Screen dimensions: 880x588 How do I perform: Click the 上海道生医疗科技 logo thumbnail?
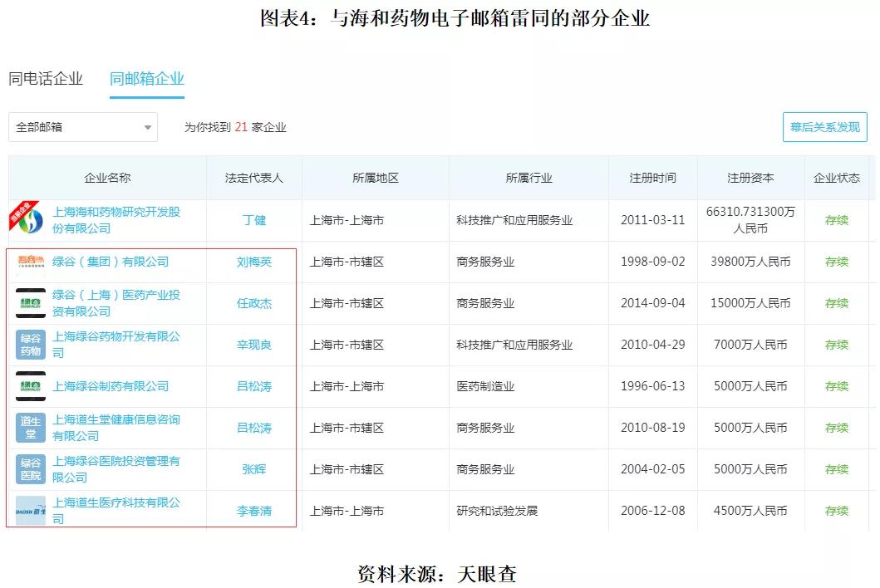coord(31,511)
